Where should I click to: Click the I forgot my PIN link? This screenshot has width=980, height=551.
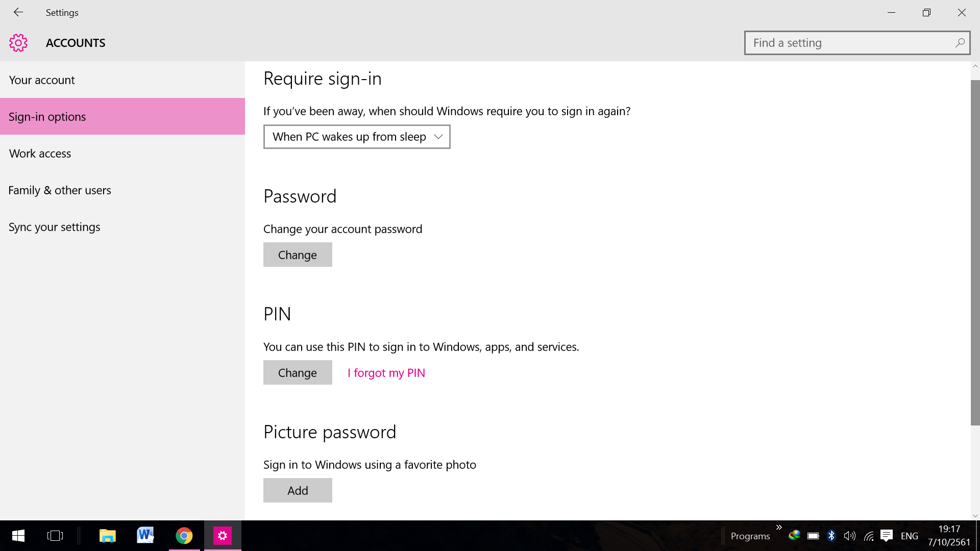pos(386,373)
